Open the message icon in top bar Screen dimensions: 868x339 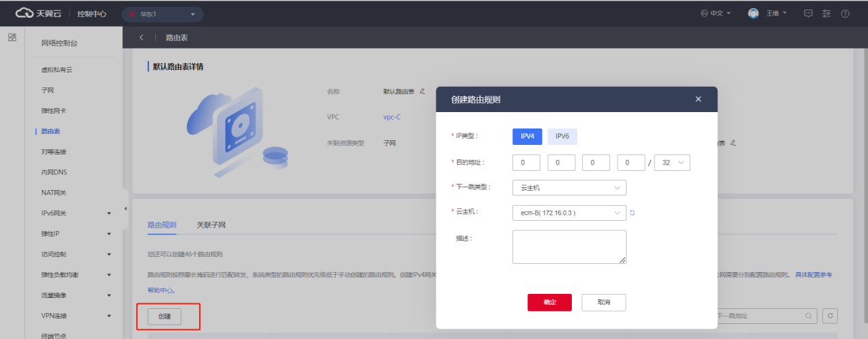point(808,14)
